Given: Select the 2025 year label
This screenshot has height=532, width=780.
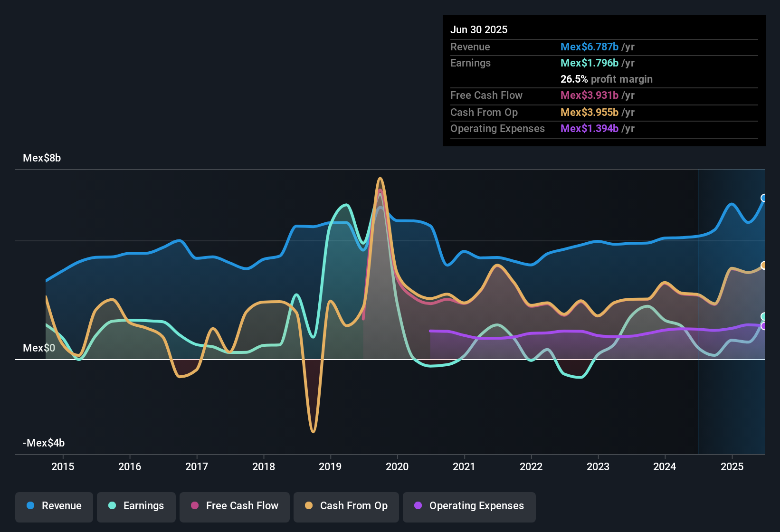Looking at the screenshot, I should pyautogui.click(x=732, y=466).
